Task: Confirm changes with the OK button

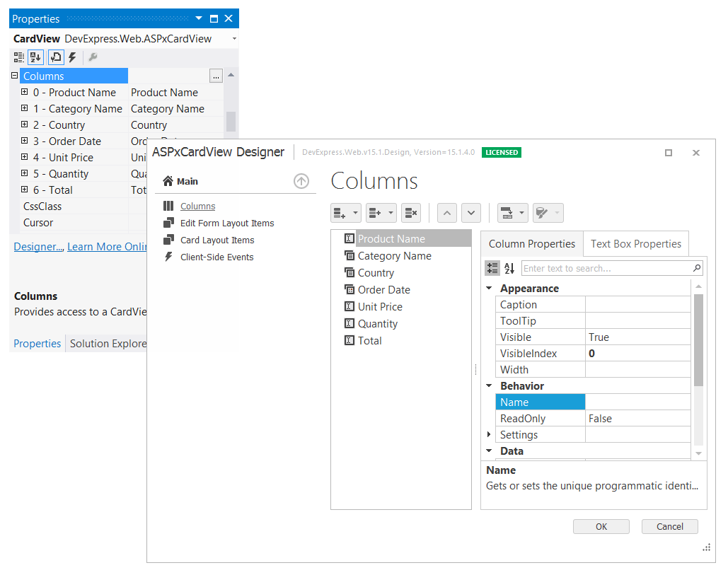Action: coord(601,527)
